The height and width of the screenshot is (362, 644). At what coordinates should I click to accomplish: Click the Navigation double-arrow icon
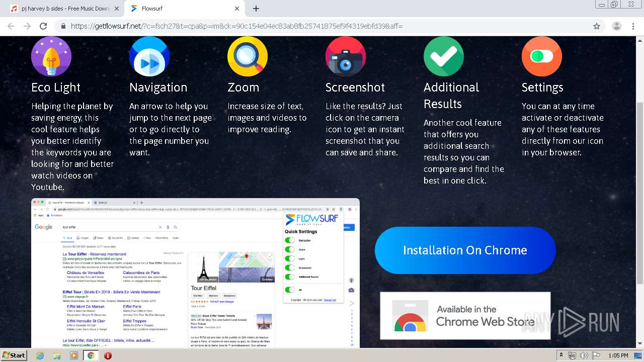click(149, 56)
